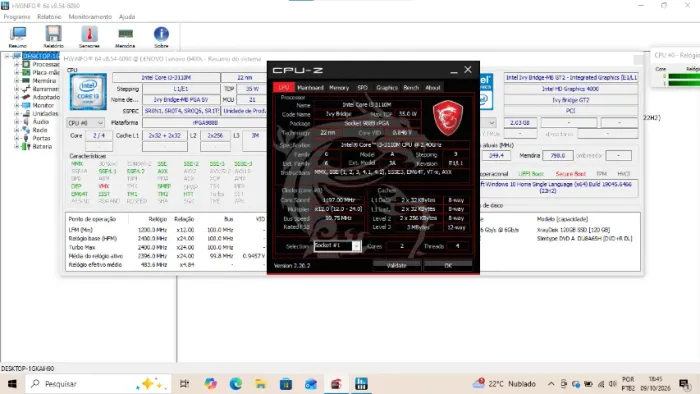
Task: Select the DESKTOP-1G root tree item
Action: click(x=41, y=56)
